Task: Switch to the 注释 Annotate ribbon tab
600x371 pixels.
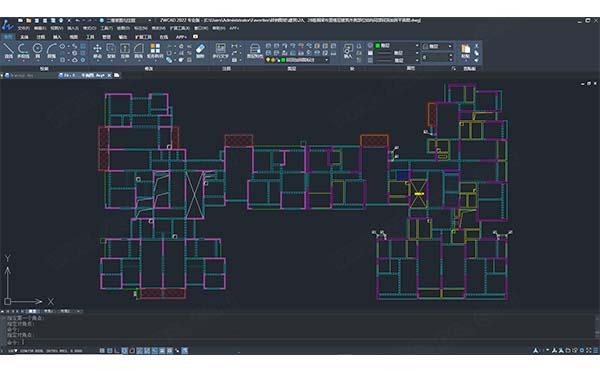Action: (x=41, y=37)
